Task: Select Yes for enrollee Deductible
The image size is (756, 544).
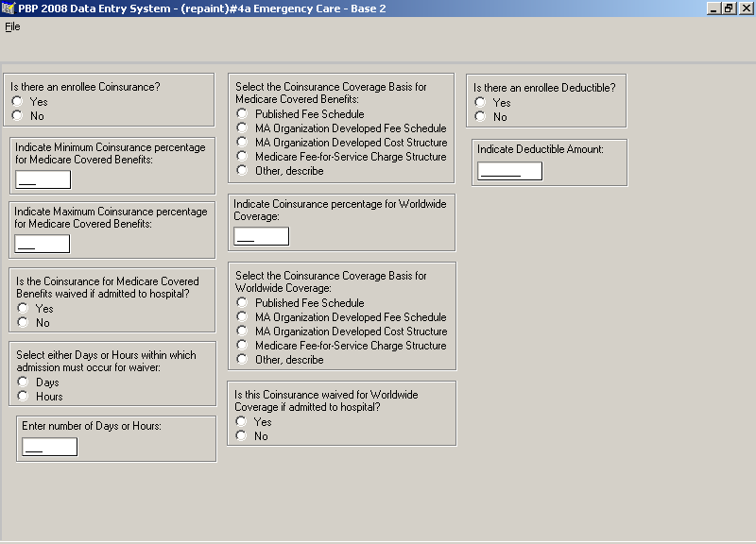Action: click(x=480, y=102)
